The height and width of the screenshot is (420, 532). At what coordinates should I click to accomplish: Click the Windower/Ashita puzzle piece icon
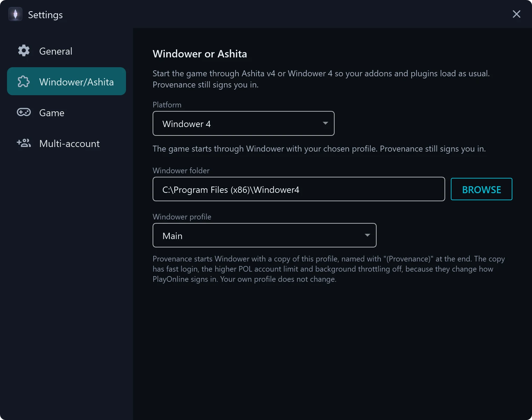(24, 82)
